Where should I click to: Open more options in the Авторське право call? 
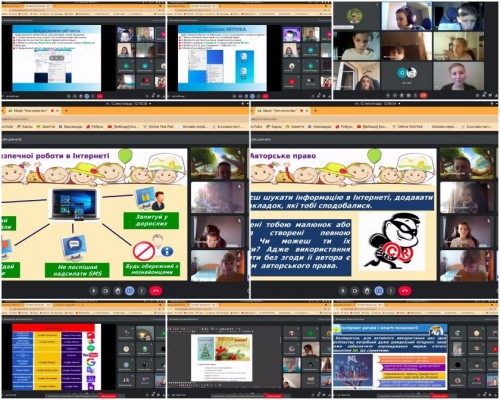click(x=391, y=291)
